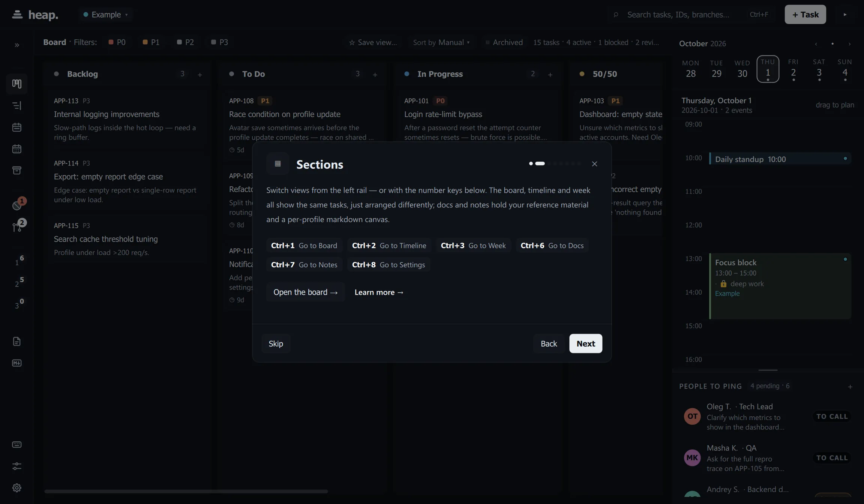The image size is (864, 504).
Task: Skip the onboarding tour
Action: [x=276, y=343]
